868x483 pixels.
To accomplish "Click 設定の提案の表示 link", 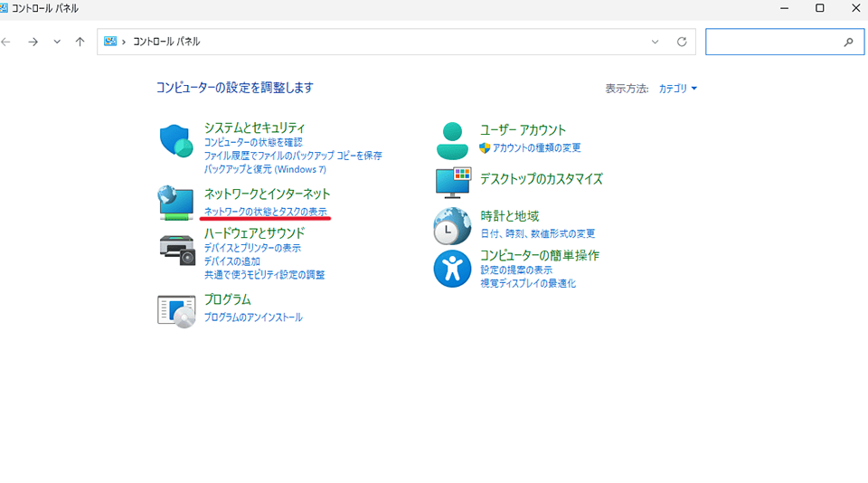I will tap(516, 270).
